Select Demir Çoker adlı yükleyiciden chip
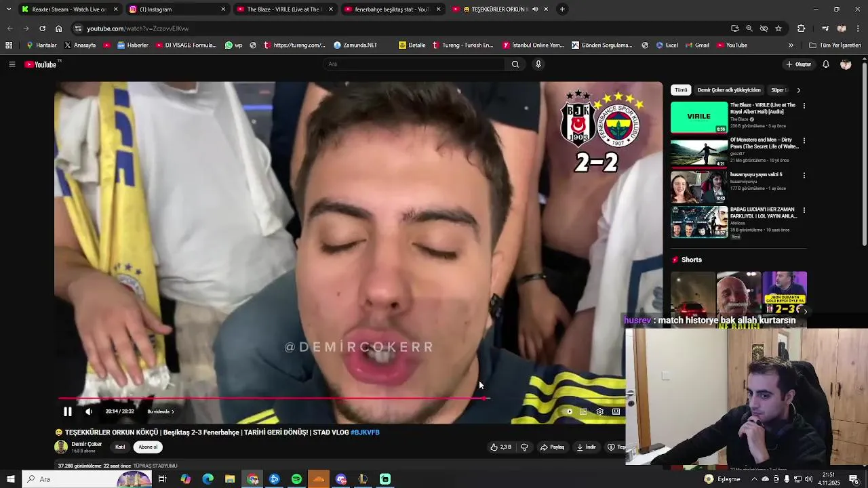 (729, 90)
